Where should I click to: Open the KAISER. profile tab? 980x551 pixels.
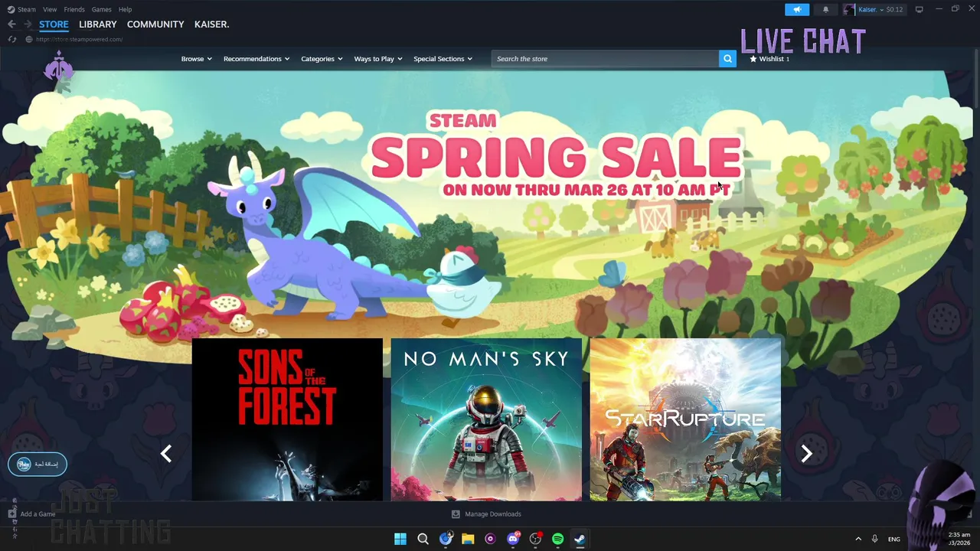(211, 24)
